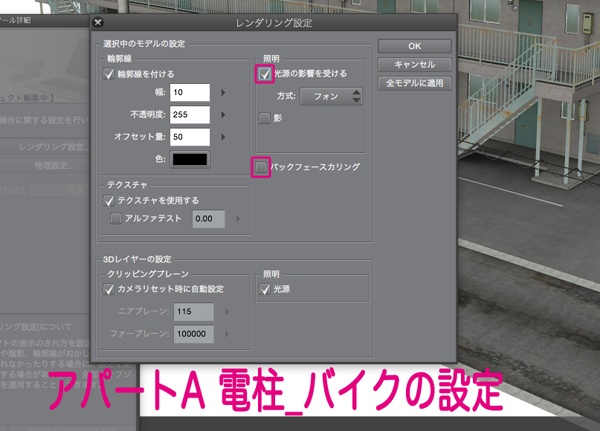Toggle カメラリセット時に自動設定 checkbox
The image size is (600, 431).
(x=109, y=289)
